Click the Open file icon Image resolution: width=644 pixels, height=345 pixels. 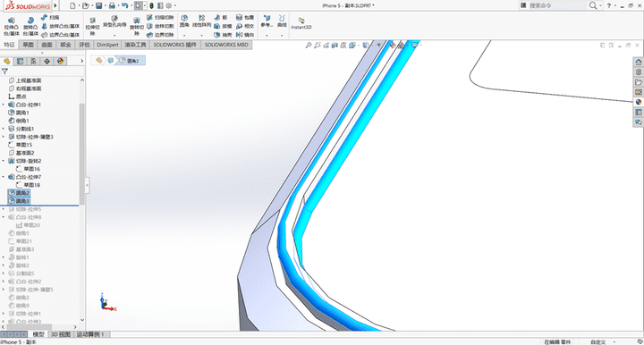[x=86, y=5]
